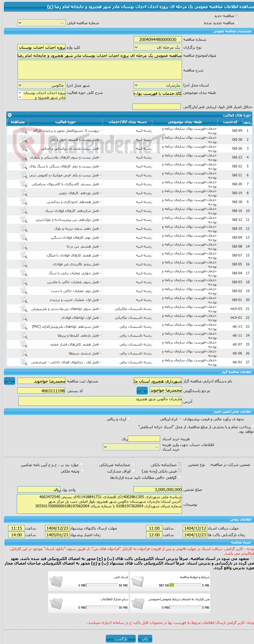254x644 pixels.
Task: Select the مناقصه تجدید شده radio button
Action: pos(237,23)
